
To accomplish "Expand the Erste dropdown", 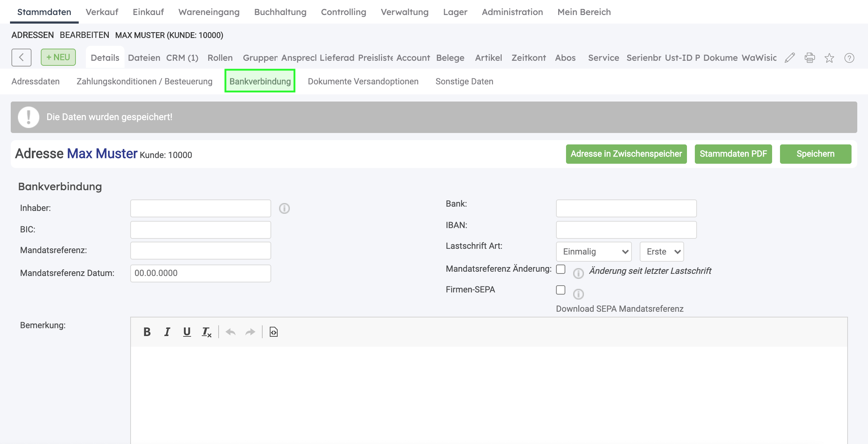I will [662, 252].
